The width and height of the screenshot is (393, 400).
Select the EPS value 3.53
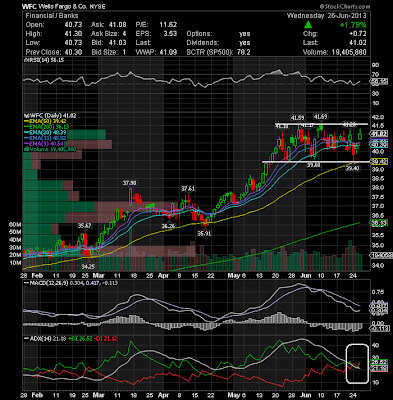pyautogui.click(x=170, y=34)
